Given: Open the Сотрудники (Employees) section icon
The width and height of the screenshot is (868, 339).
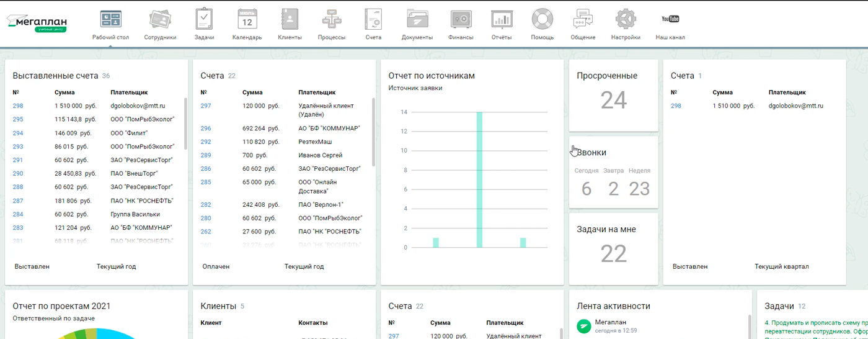Looking at the screenshot, I should pyautogui.click(x=160, y=20).
